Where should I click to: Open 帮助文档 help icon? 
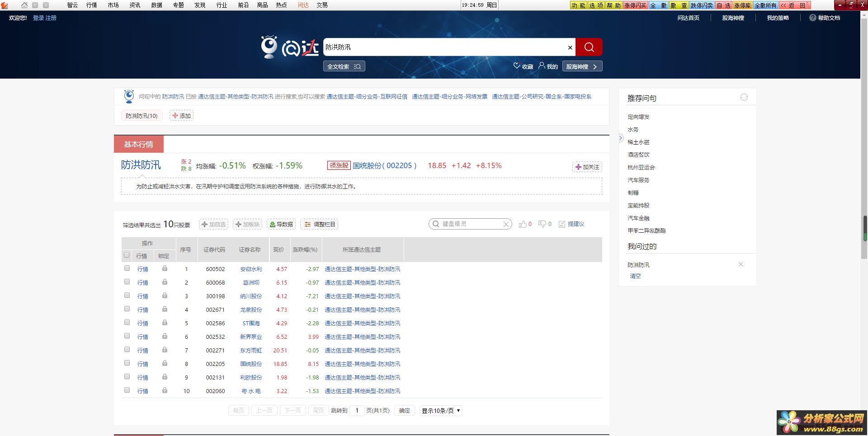tap(812, 18)
